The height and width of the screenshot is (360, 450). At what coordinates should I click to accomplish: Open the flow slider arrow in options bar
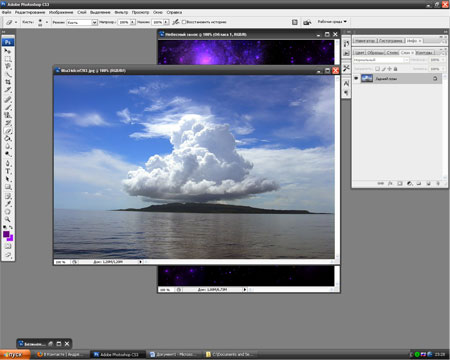(x=166, y=22)
